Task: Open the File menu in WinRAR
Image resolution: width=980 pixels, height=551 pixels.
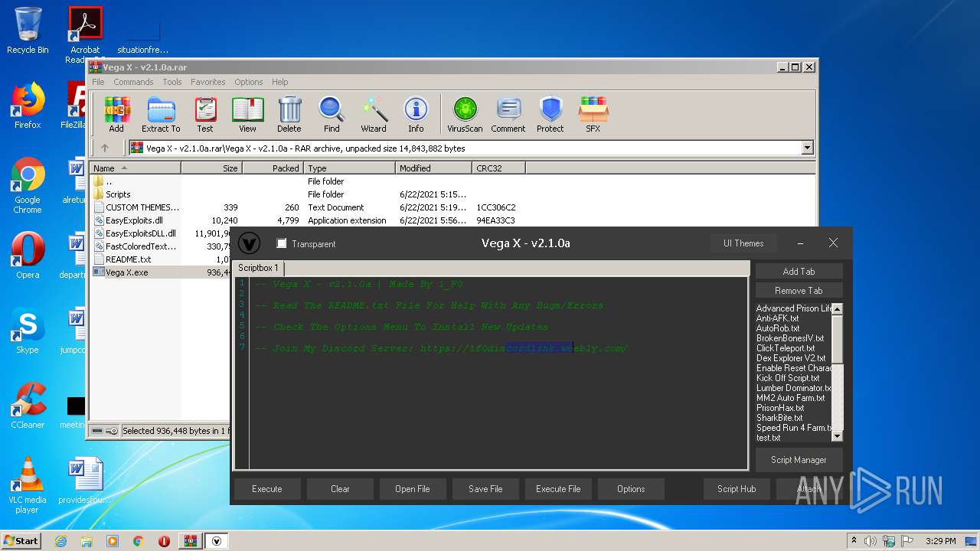Action: tap(98, 82)
